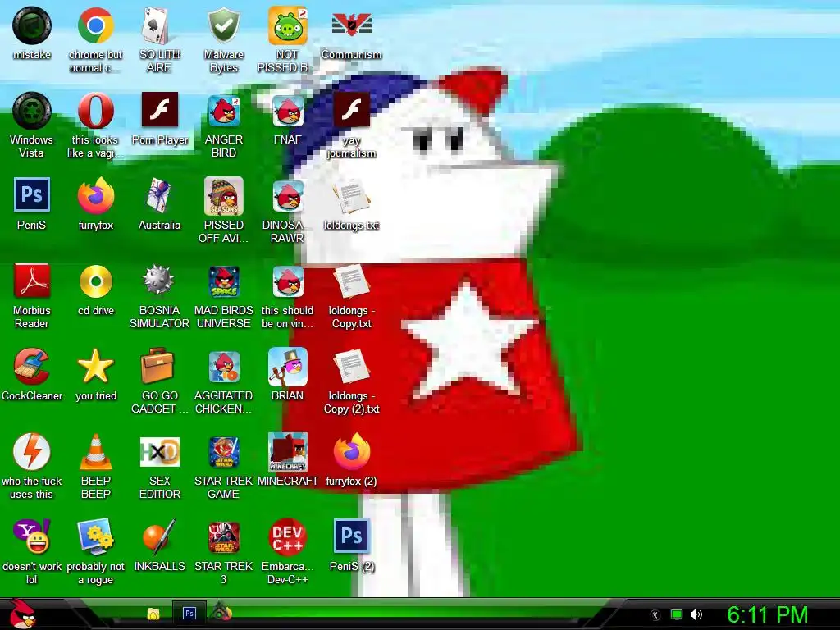840x630 pixels.
Task: Open the 'yay journalism' Flash icon
Action: click(x=351, y=110)
